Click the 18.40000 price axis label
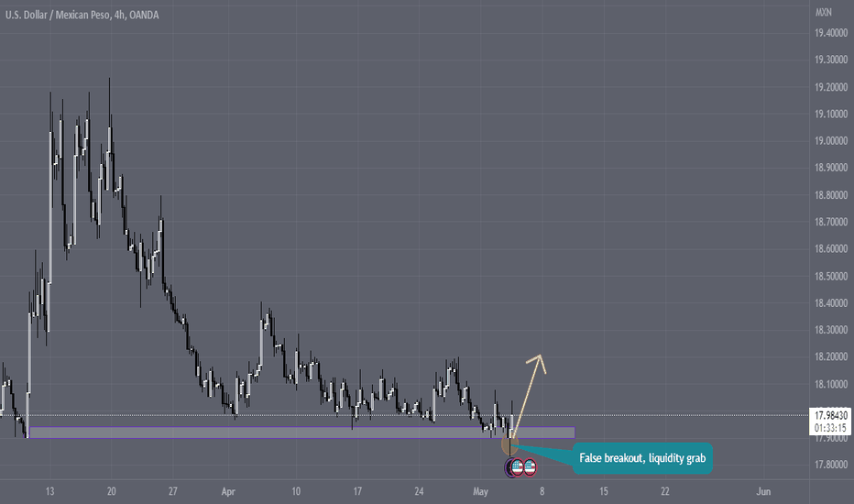Screen dimensions: 854x504 (831, 303)
